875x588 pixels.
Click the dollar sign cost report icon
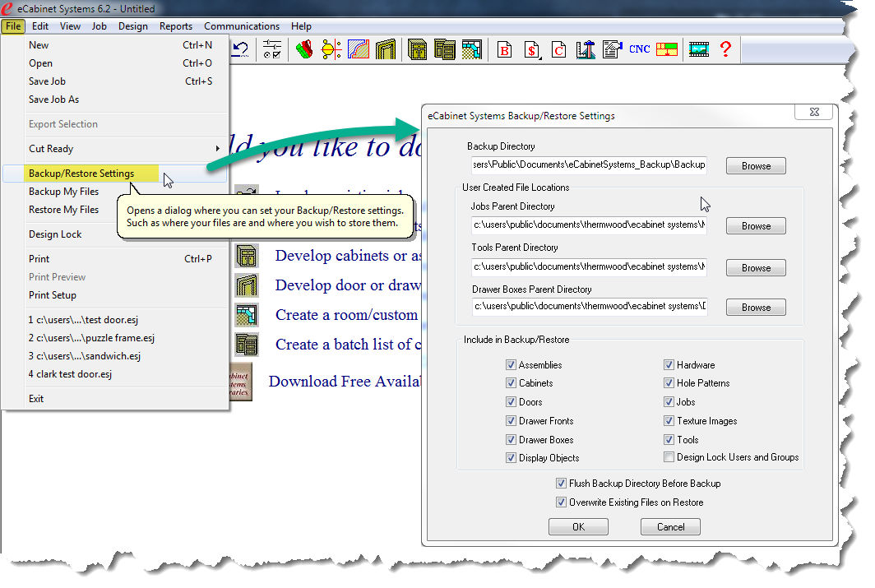click(x=532, y=50)
